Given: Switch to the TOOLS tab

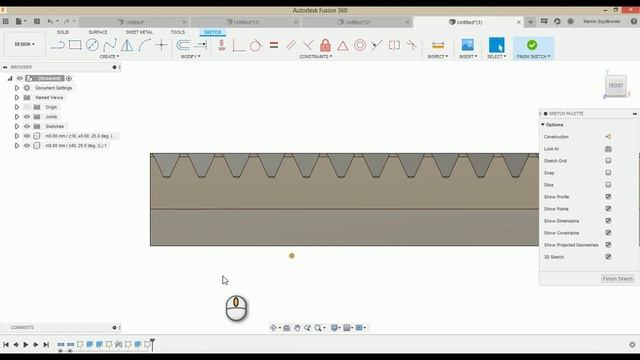Looking at the screenshot, I should click(x=178, y=32).
